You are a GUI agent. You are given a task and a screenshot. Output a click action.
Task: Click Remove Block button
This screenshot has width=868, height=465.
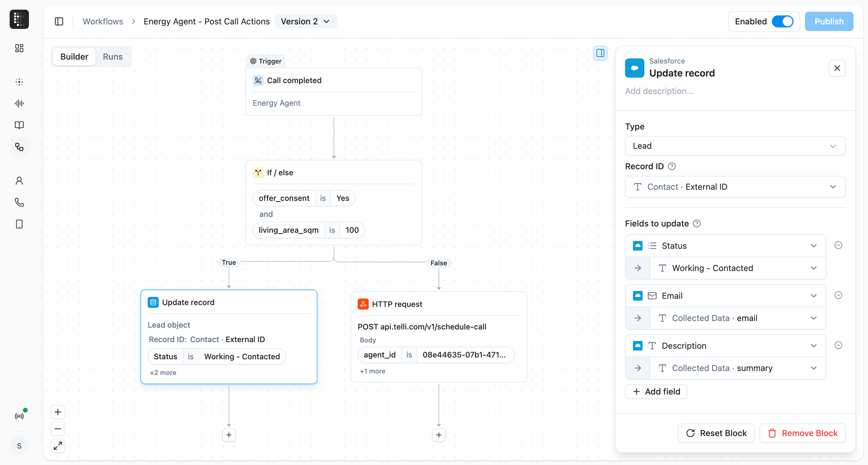coord(802,433)
